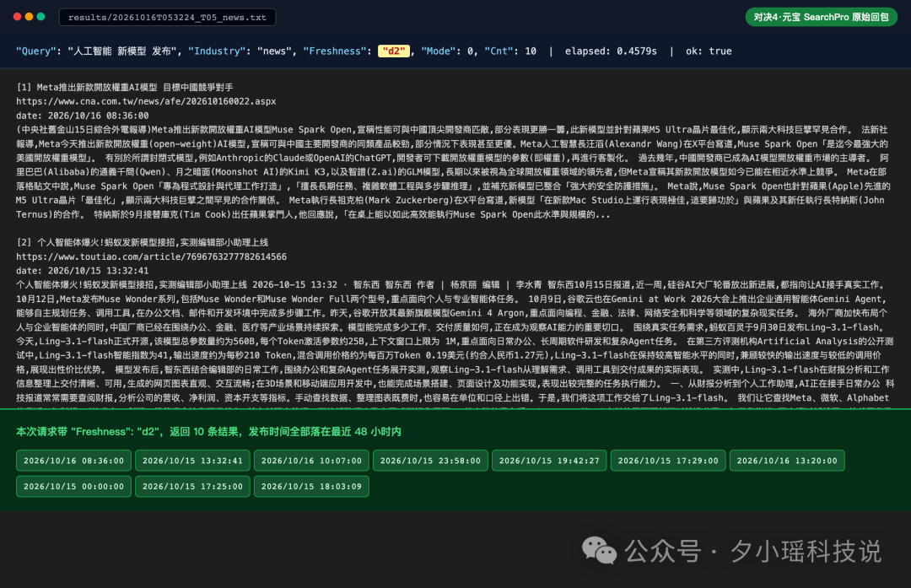911x588 pixels.
Task: Click the green maximize window dot
Action: [40, 17]
